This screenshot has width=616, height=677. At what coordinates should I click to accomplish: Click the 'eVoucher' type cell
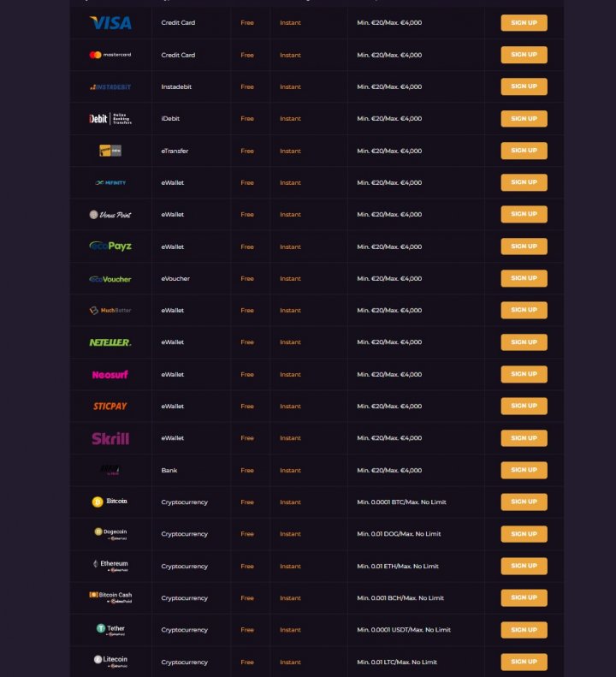pos(175,278)
